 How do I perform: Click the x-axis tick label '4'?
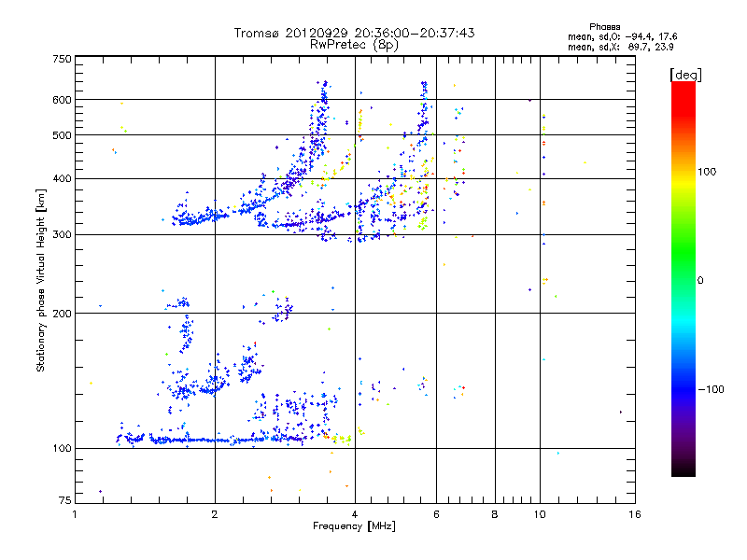click(x=355, y=514)
